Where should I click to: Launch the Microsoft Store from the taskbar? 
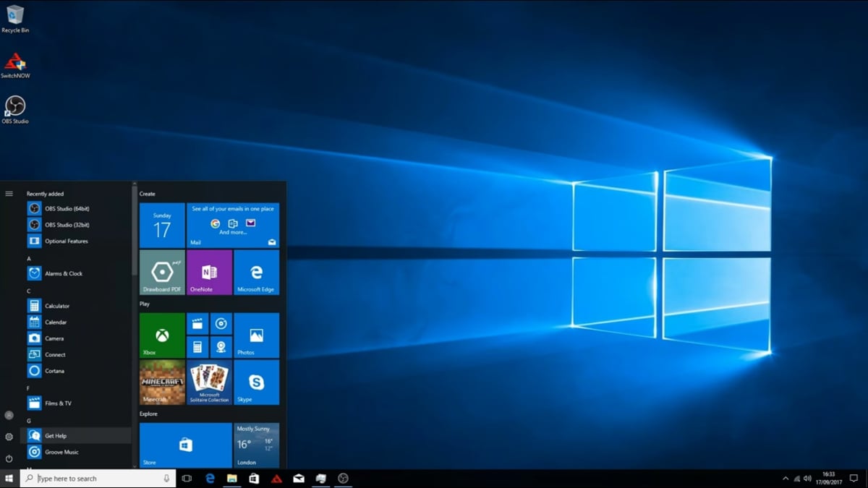pyautogui.click(x=254, y=478)
